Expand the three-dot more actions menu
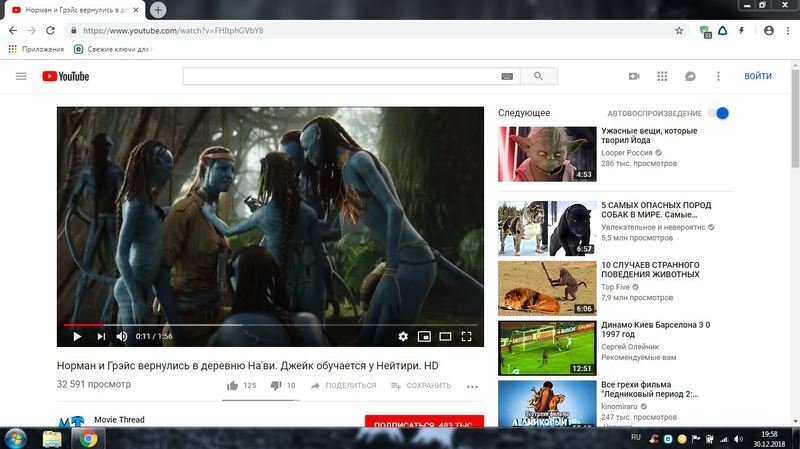Viewport: 800px width, 449px height. click(x=472, y=386)
